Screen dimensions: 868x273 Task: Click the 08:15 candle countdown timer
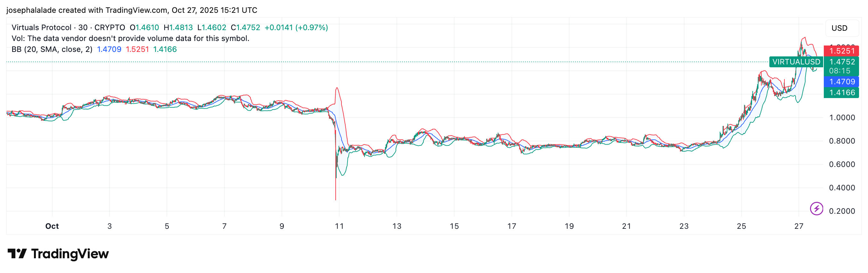point(839,71)
